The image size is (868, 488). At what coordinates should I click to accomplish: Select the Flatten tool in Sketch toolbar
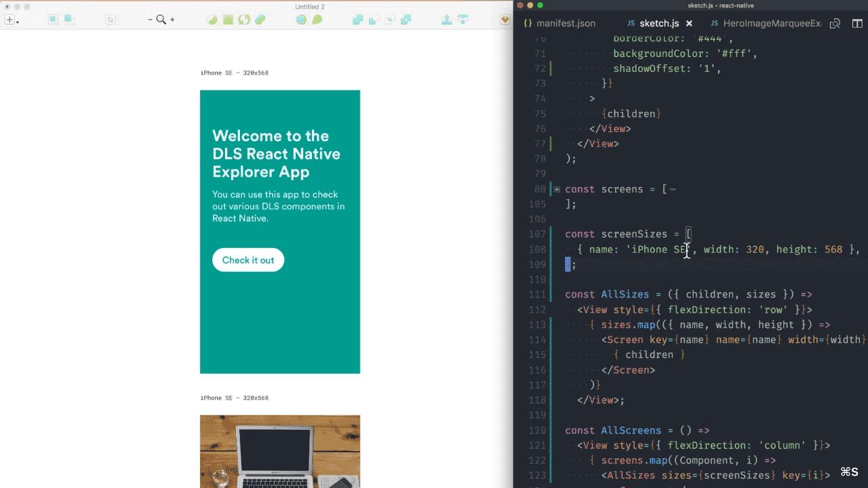coord(260,20)
